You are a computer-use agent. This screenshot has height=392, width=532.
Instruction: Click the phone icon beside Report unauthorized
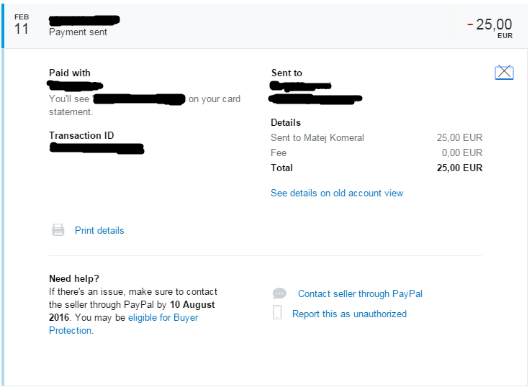tap(277, 313)
